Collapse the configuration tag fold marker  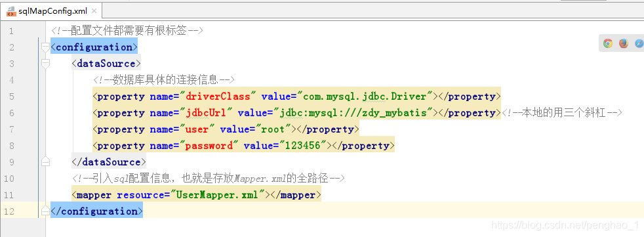[46, 47]
